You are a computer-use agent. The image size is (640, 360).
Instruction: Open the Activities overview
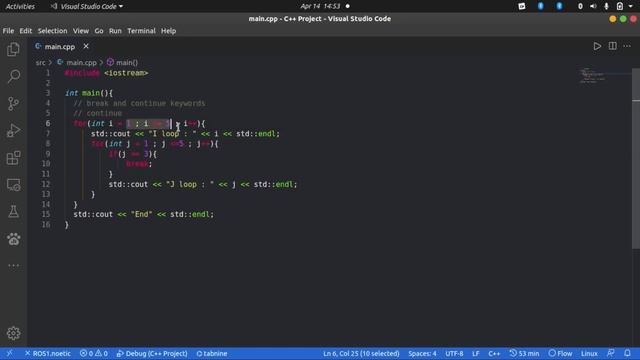20,6
